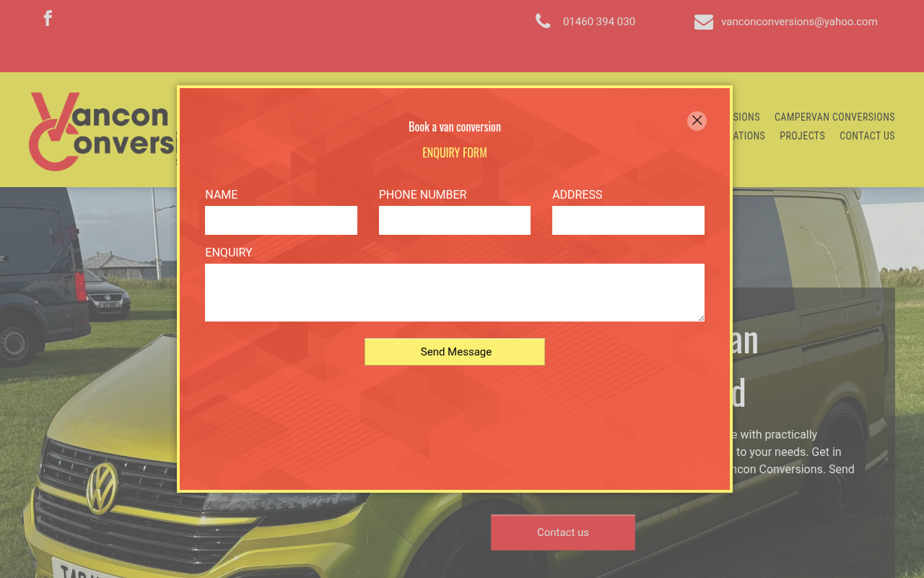Focus the Name input field

click(281, 220)
